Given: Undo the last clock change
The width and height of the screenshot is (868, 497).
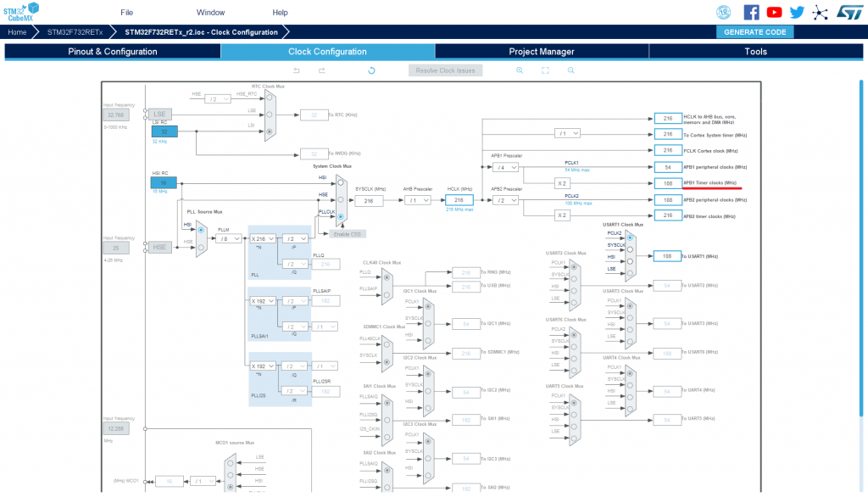Looking at the screenshot, I should (x=296, y=70).
